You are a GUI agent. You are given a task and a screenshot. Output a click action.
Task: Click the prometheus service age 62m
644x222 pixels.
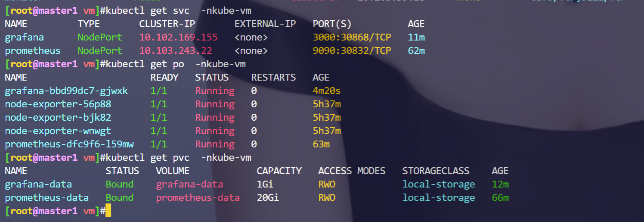tap(416, 51)
